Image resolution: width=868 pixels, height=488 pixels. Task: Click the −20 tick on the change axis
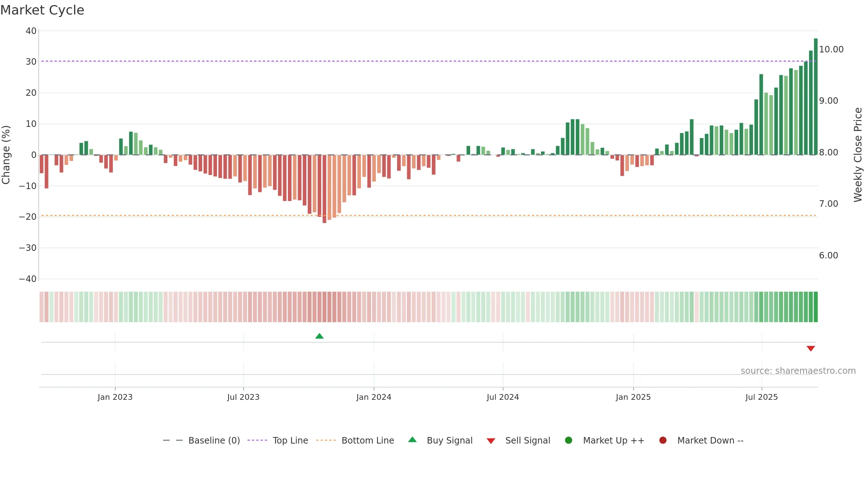28,217
